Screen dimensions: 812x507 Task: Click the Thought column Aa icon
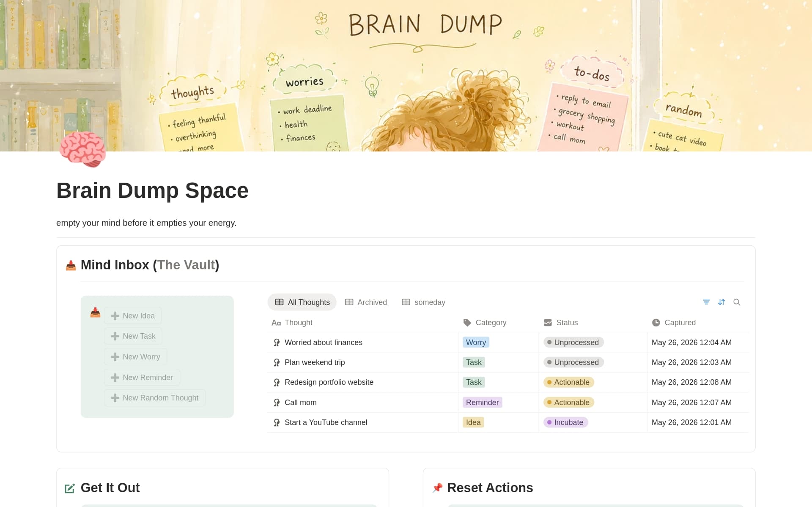(x=276, y=323)
